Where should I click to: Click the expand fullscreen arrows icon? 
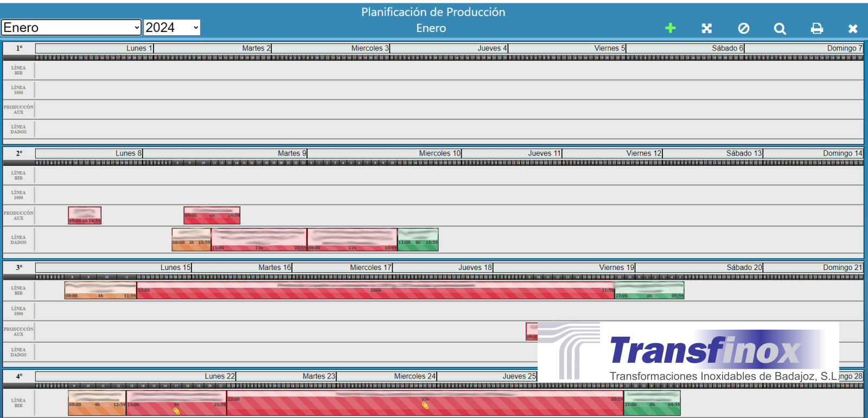[706, 29]
